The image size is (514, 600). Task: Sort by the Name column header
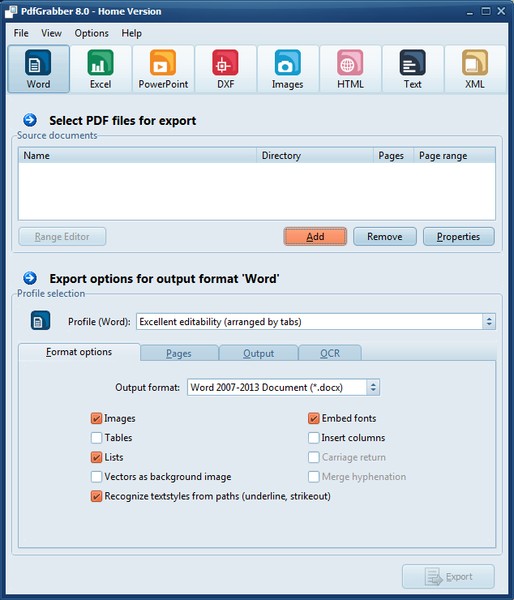pos(137,155)
